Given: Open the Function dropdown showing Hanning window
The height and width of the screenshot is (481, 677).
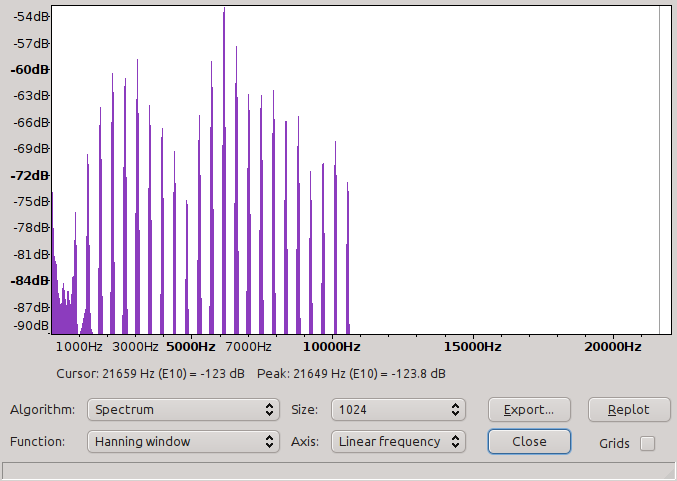Looking at the screenshot, I should coord(183,441).
